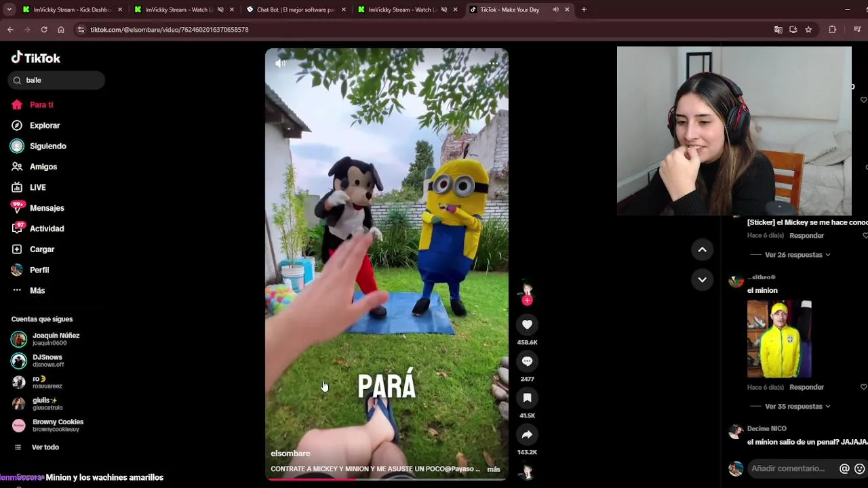
Task: Seek on the red video progress bar
Action: 387,479
